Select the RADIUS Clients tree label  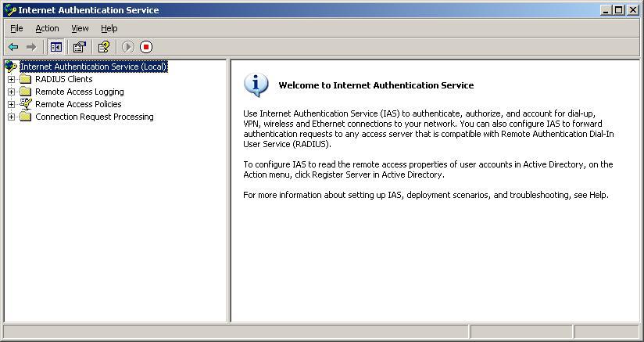[x=63, y=79]
